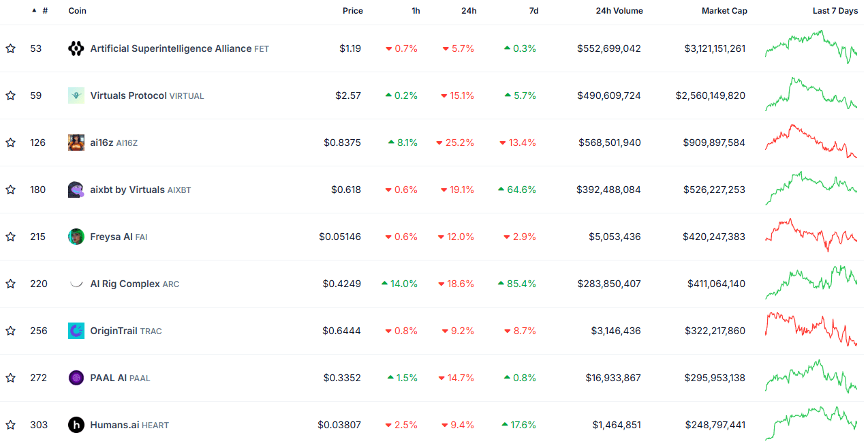The height and width of the screenshot is (448, 868).
Task: View VIRTUAL 7-day sparkline chart
Action: coord(811,94)
